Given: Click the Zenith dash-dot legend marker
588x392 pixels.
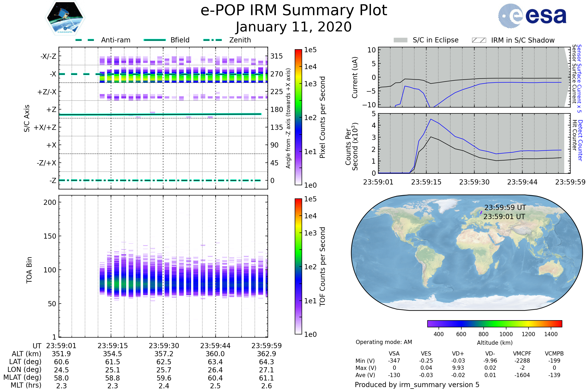Looking at the screenshot, I should (212, 40).
